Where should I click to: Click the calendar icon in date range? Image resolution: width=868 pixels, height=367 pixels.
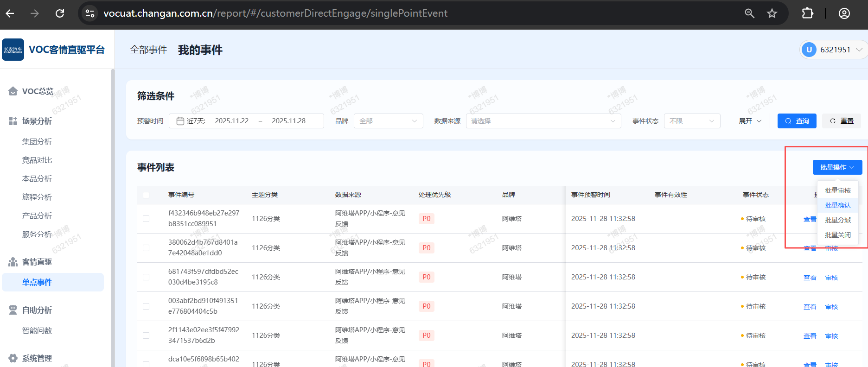(x=180, y=121)
